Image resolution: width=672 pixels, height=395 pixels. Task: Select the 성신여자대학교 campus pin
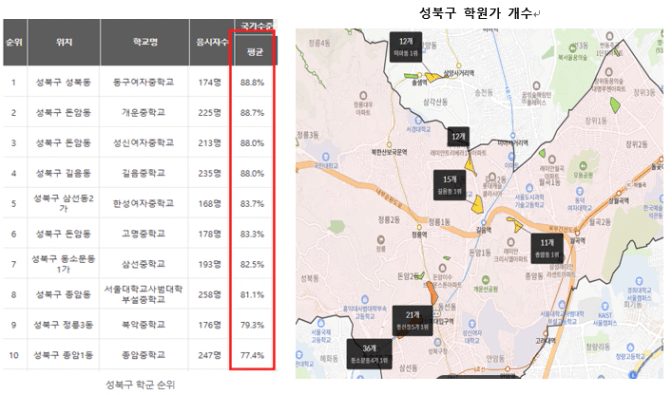[x=472, y=324]
